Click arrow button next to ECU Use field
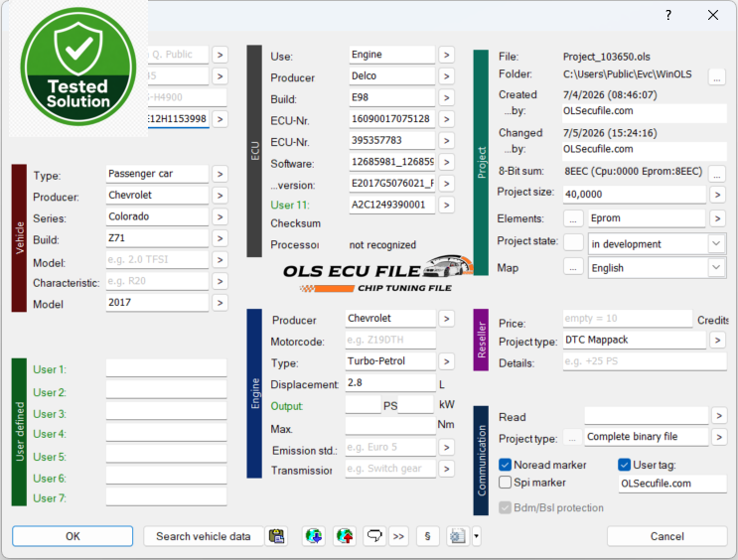738x560 pixels. coord(447,55)
